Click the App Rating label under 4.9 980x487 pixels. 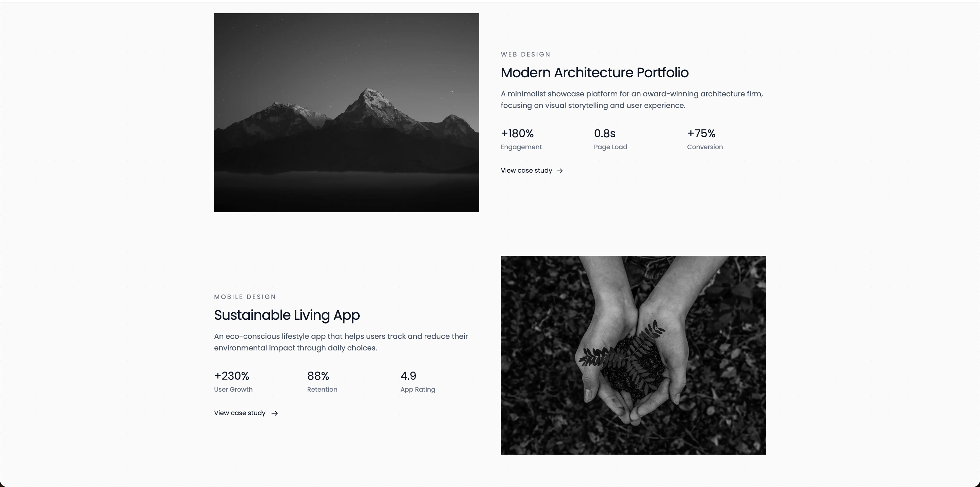[x=418, y=390]
